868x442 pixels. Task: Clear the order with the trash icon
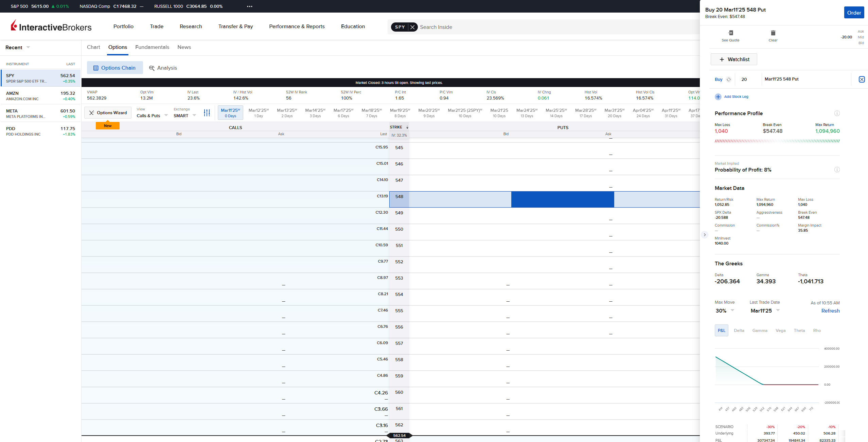coord(773,33)
